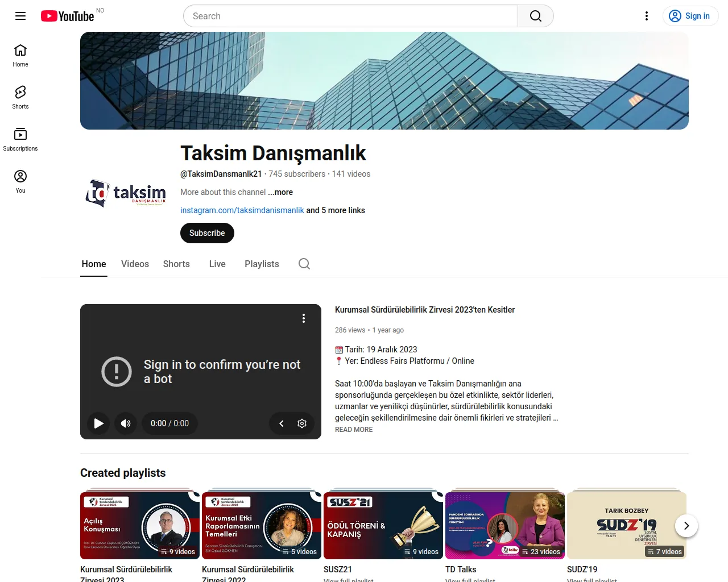Click the Taksim Danışmanlık channel avatar
728x582 pixels.
pyautogui.click(x=126, y=193)
